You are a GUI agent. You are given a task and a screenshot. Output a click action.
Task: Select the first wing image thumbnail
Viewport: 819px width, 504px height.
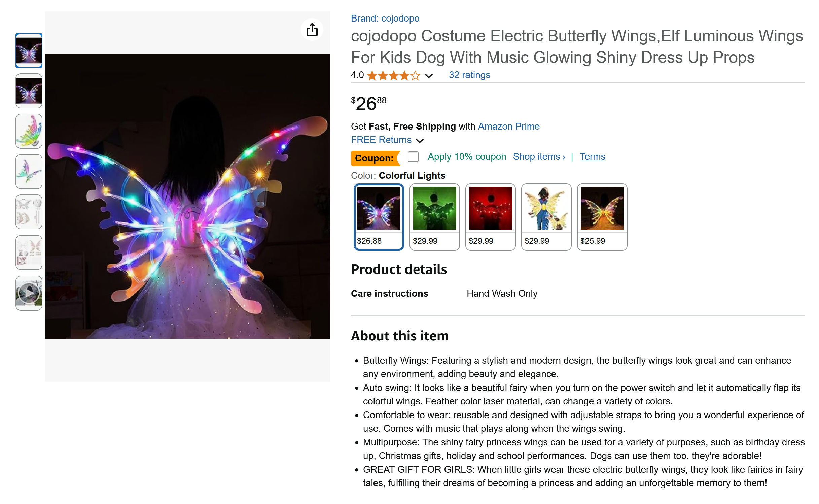coord(29,50)
